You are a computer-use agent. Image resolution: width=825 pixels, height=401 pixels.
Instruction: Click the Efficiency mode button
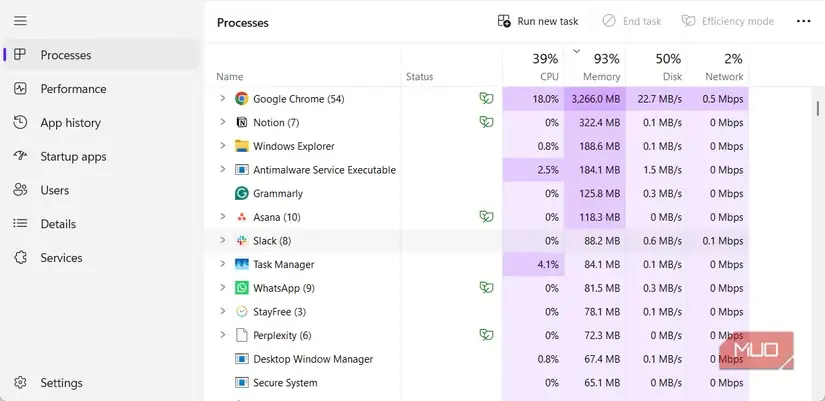[x=728, y=21]
